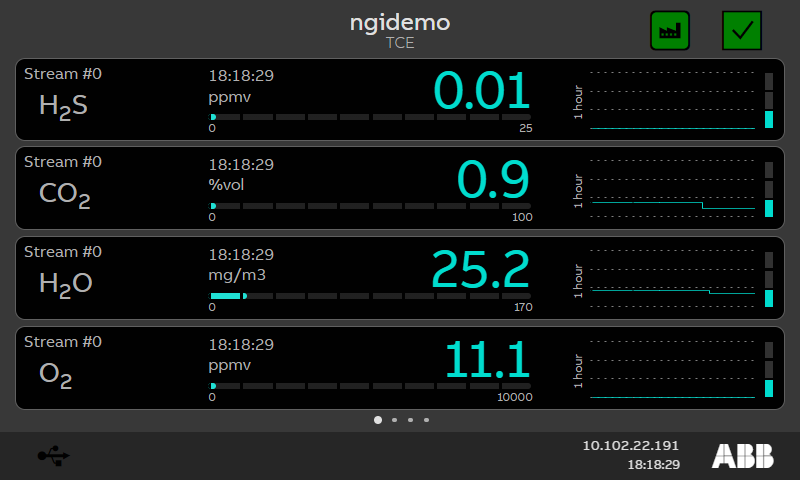This screenshot has height=480, width=800.
Task: Select the first page indicator dot
Action: 378,420
